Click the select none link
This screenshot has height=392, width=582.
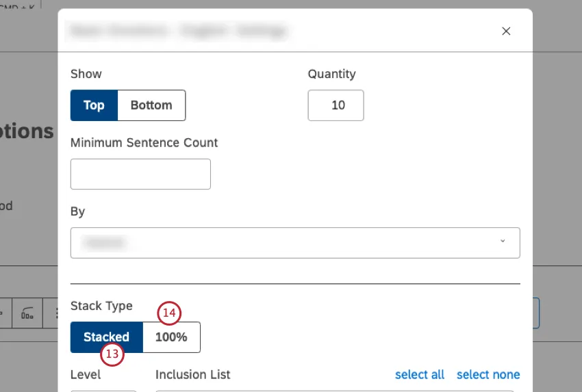[488, 374]
